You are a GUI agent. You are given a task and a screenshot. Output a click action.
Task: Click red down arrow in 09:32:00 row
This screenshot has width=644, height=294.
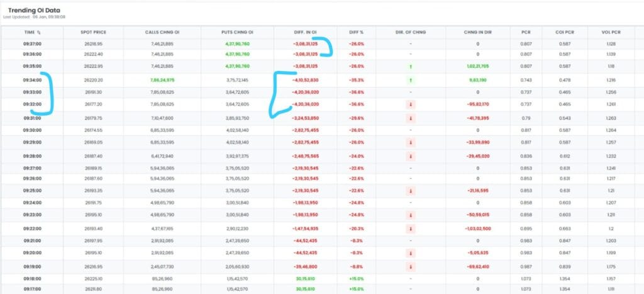(x=411, y=104)
